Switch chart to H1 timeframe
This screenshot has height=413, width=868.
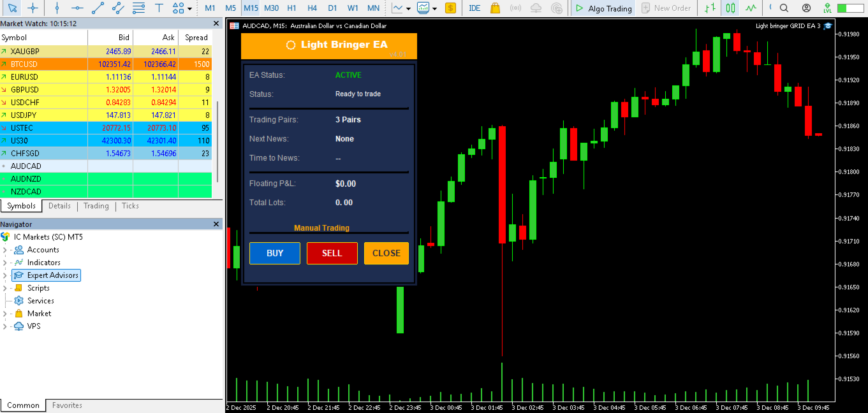point(291,8)
